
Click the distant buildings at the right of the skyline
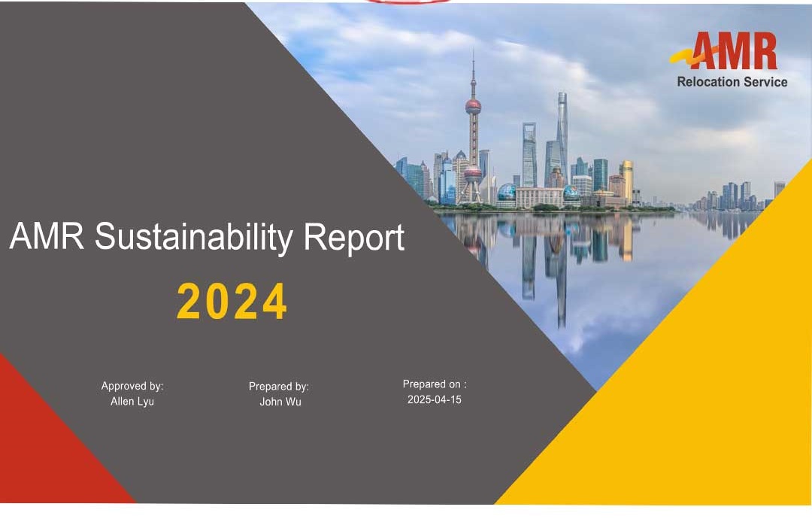tap(733, 197)
